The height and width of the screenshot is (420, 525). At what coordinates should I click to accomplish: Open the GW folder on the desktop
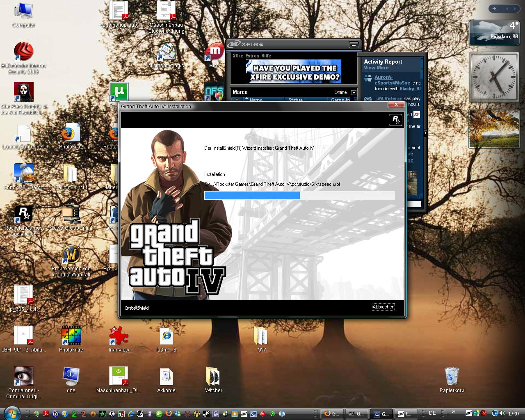pyautogui.click(x=262, y=340)
